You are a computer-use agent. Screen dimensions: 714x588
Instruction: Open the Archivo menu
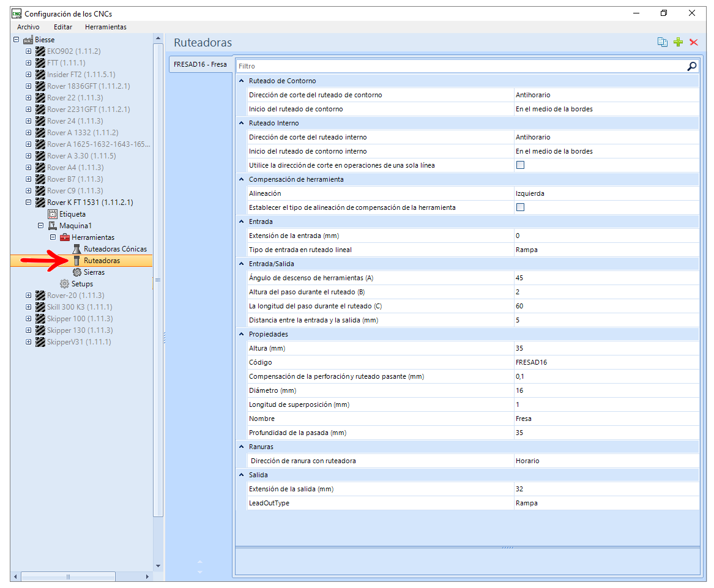[28, 28]
